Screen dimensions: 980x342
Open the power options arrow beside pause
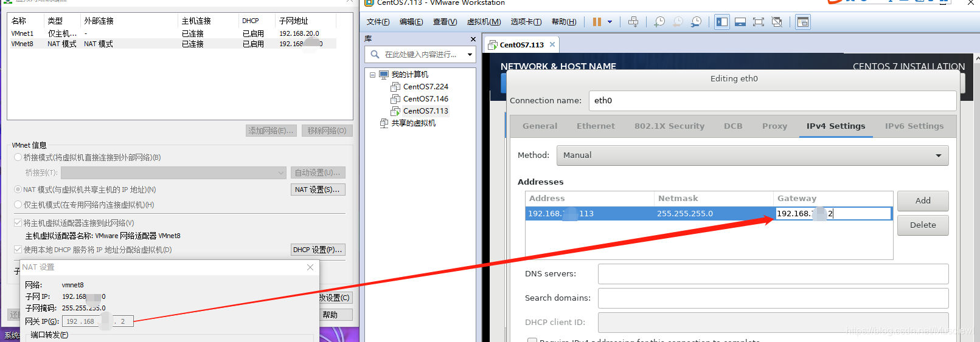[610, 22]
